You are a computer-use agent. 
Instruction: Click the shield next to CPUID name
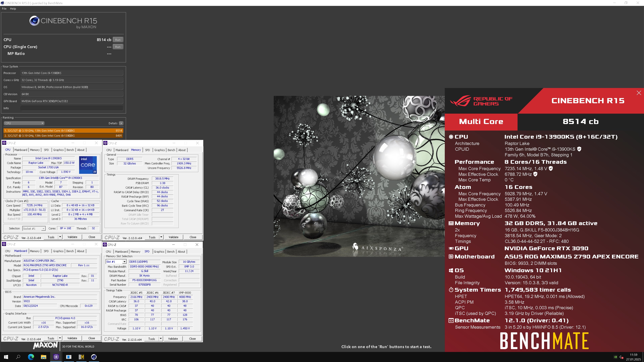(579, 149)
